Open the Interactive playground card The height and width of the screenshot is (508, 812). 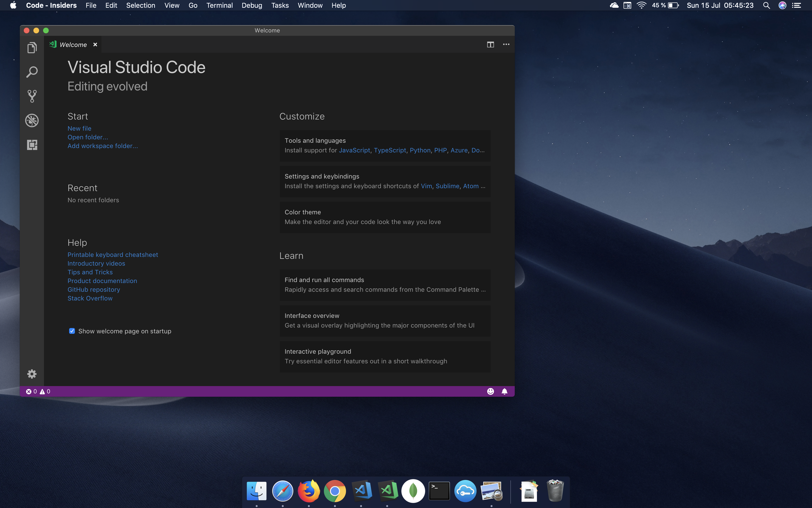[x=385, y=357]
